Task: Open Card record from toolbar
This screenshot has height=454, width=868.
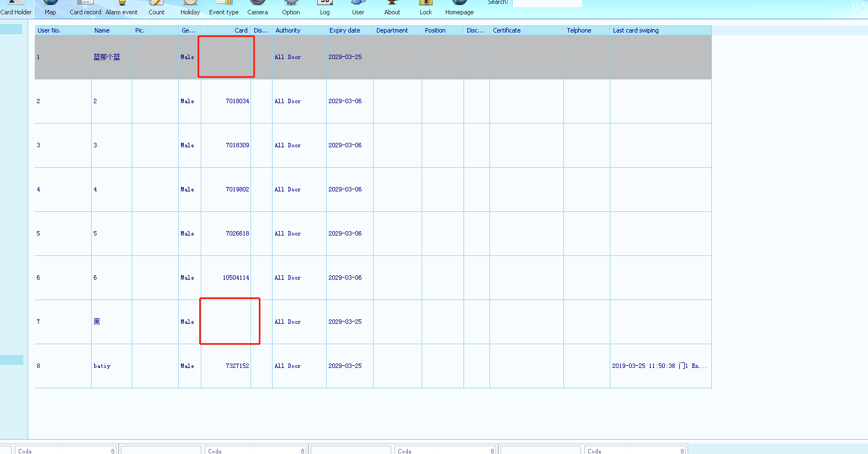Action: pos(86,8)
